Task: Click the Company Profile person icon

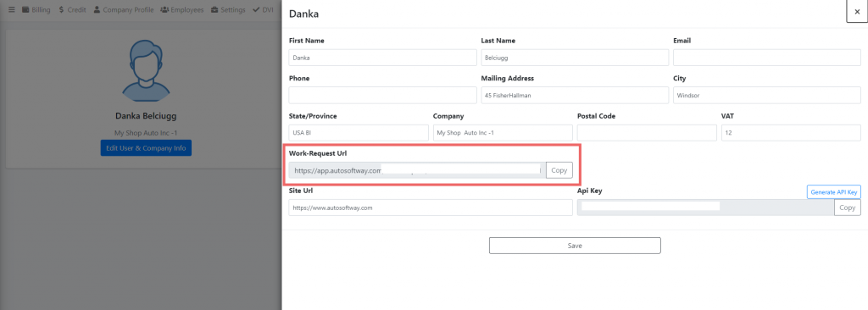Action: [97, 10]
